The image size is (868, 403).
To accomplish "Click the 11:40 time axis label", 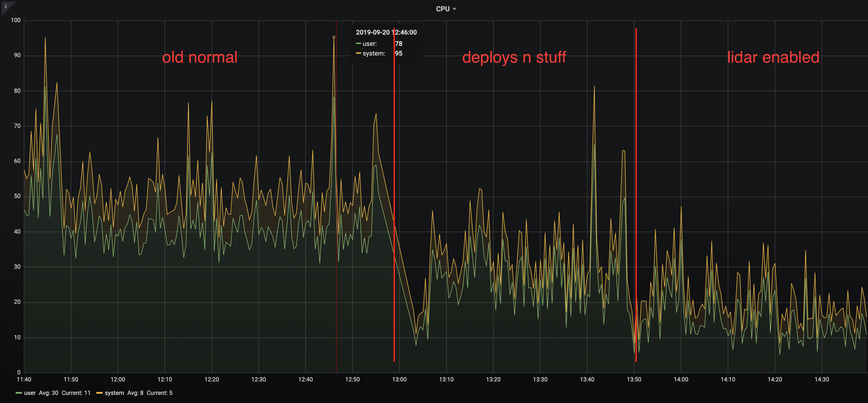I will [24, 380].
